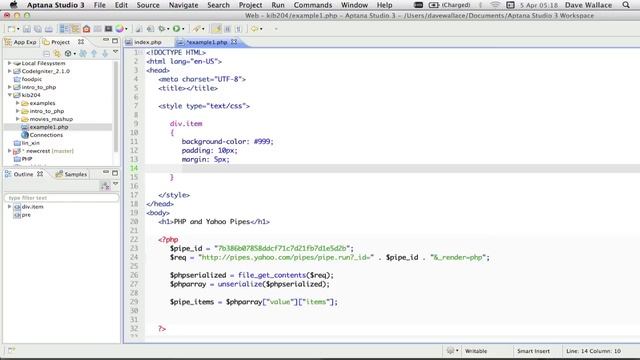Click the New file toolbar icon

tap(11, 29)
